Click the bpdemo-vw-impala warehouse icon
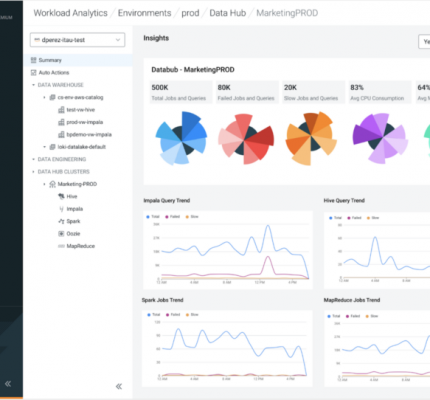The width and height of the screenshot is (430, 400). [x=61, y=134]
